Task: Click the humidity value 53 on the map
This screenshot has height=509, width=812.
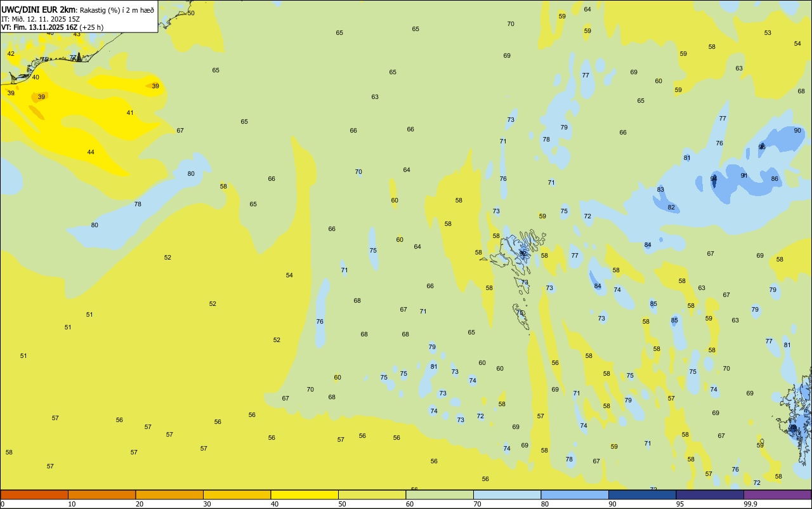Action: pyautogui.click(x=768, y=33)
